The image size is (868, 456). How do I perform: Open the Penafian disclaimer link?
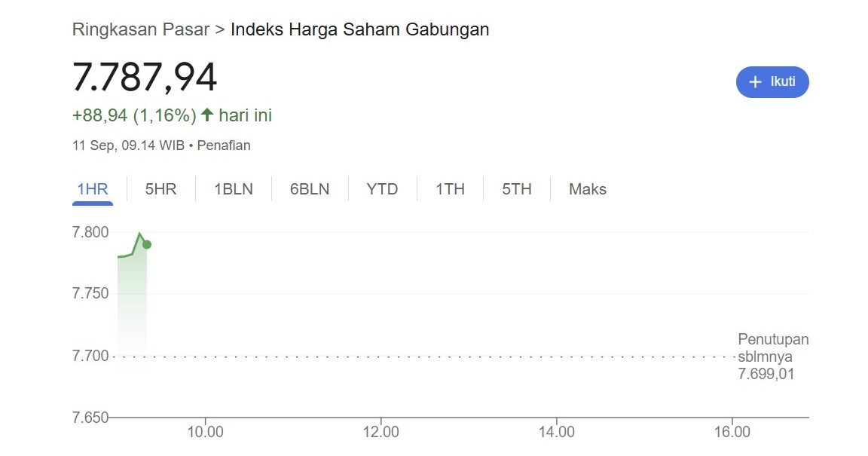tap(224, 145)
